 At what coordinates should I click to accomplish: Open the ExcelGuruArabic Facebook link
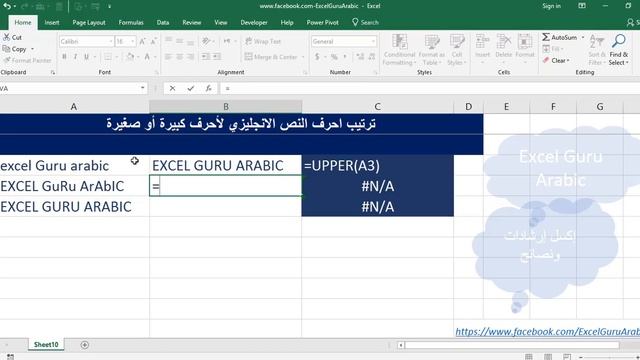547,332
